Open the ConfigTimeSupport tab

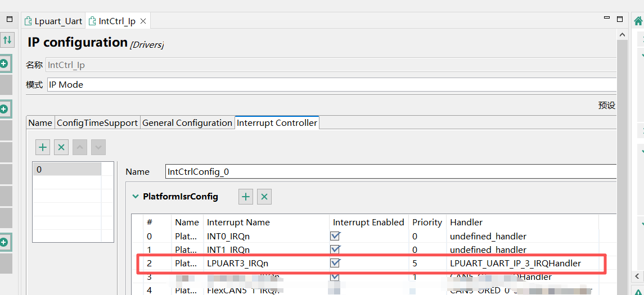[x=97, y=122]
